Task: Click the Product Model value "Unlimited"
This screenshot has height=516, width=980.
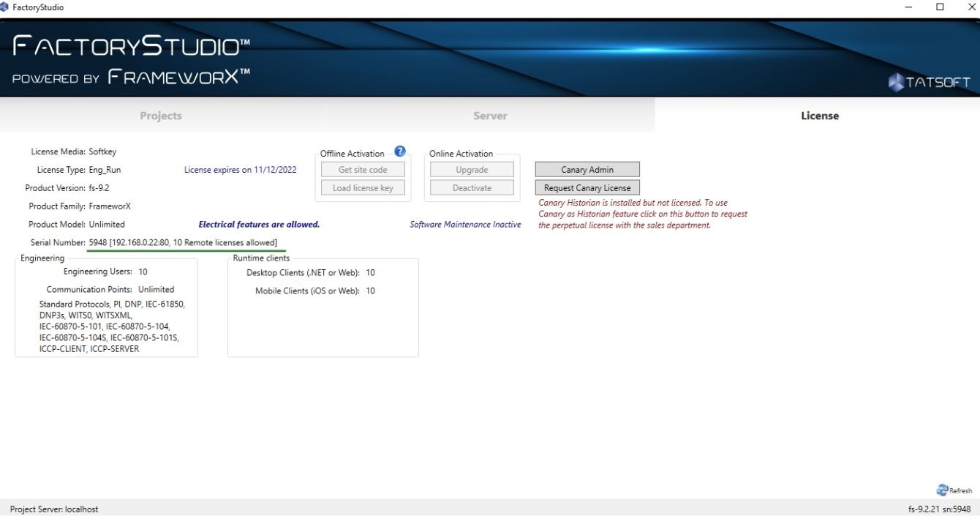Action: pyautogui.click(x=107, y=225)
